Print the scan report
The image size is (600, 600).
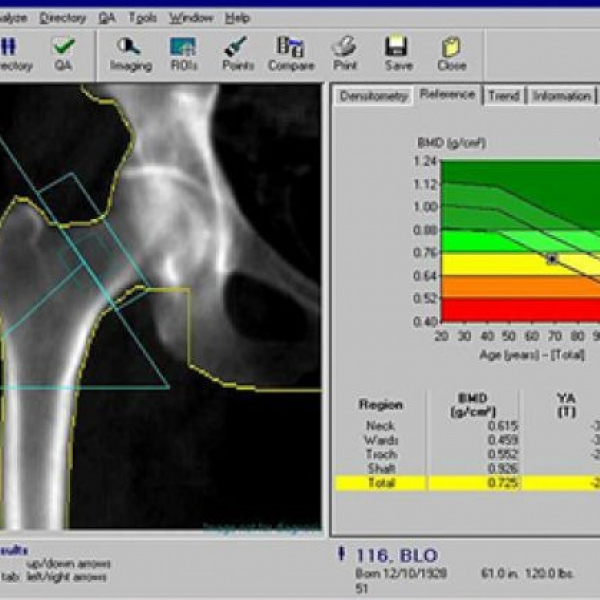pyautogui.click(x=344, y=53)
